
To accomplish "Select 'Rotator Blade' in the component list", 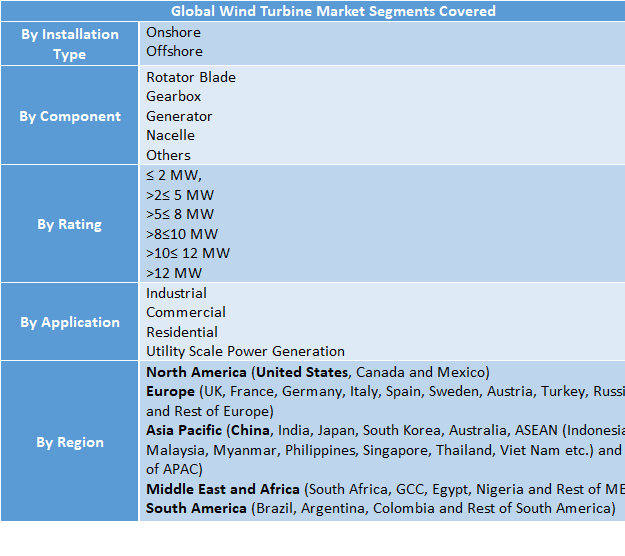I will [x=191, y=77].
